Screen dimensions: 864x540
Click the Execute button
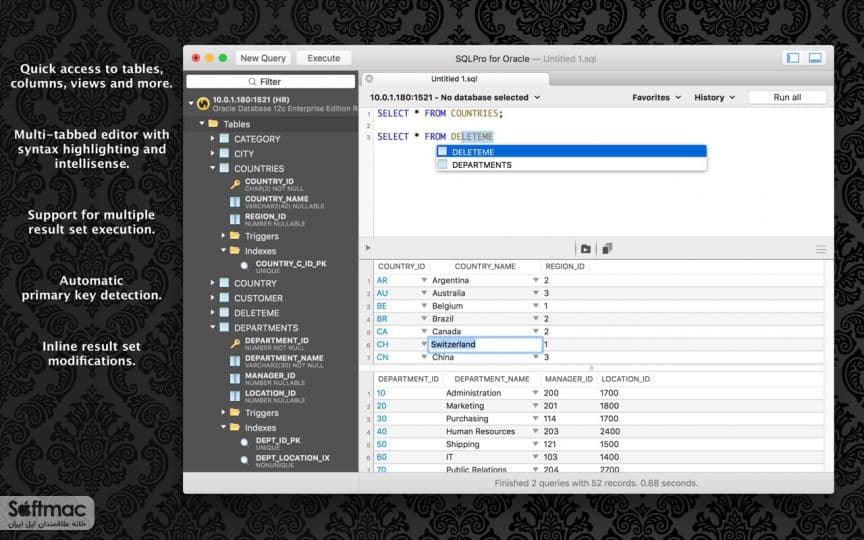point(324,58)
